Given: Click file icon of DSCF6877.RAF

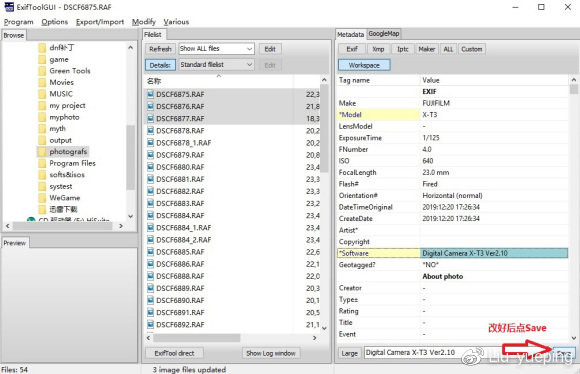Looking at the screenshot, I should point(151,118).
